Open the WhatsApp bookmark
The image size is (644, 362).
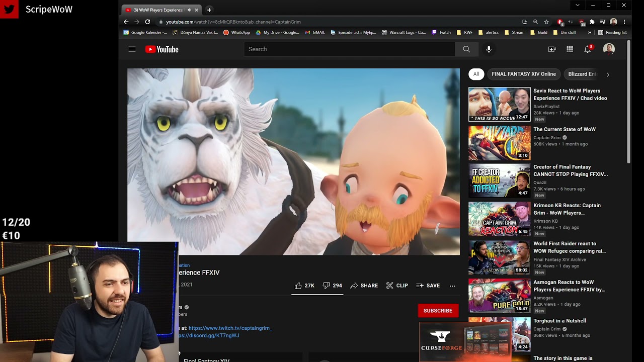[x=236, y=33]
